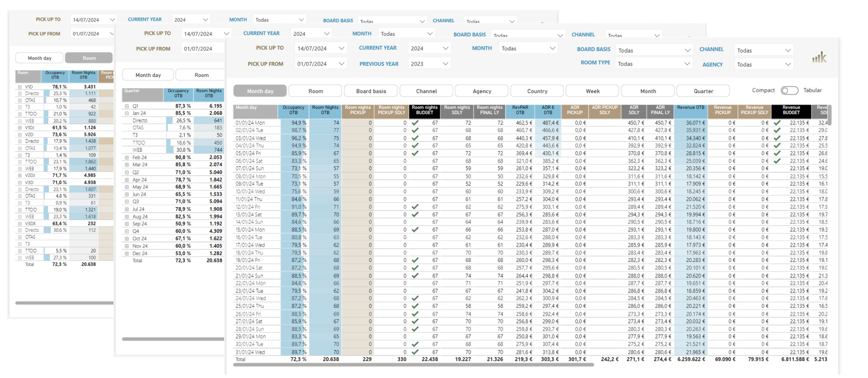The width and height of the screenshot is (868, 378).
Task: Collapse the Q2 quarter row
Action: pos(127,172)
